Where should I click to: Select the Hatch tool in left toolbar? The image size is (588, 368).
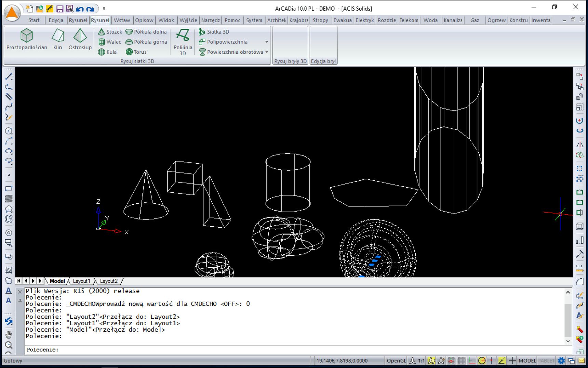(9, 270)
